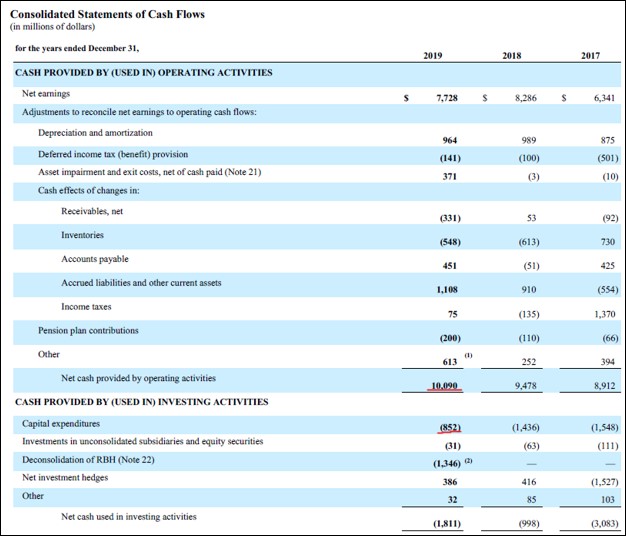The height and width of the screenshot is (536, 626).
Task: Click the Investing Activities section heading
Action: 142,402
